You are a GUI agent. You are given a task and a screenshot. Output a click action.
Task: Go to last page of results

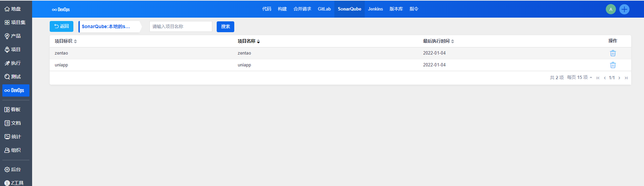(x=626, y=78)
